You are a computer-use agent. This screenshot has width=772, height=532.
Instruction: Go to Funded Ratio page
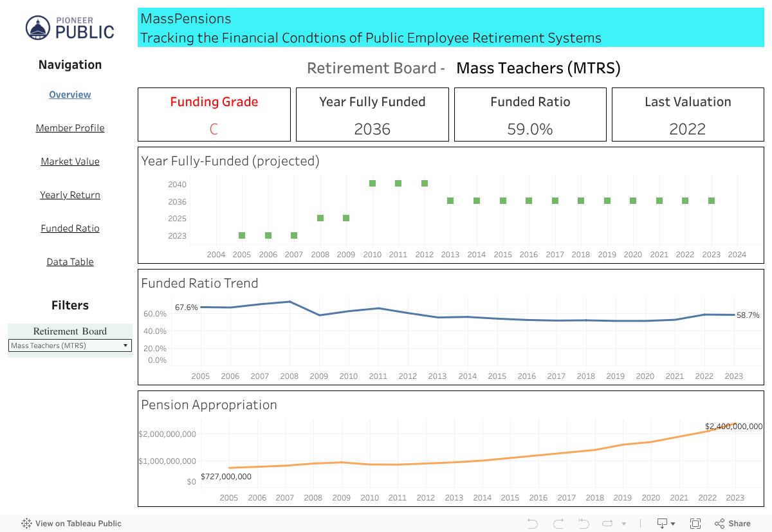70,228
